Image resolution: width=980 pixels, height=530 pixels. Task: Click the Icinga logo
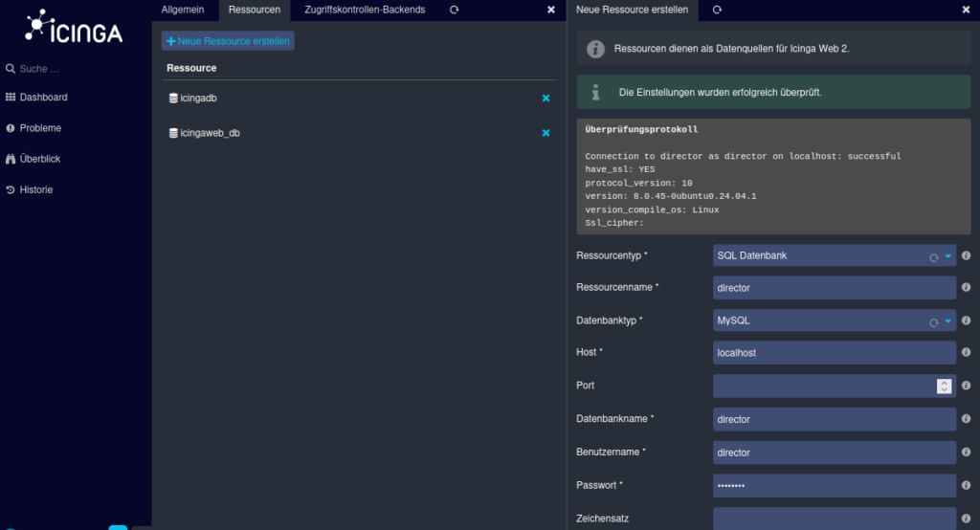74,28
